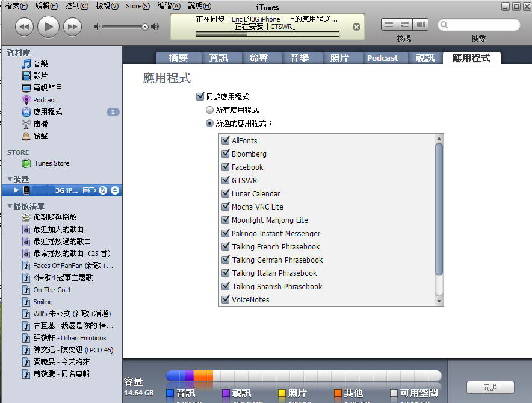Toggle the 同步應用程式 checkbox
Screen dimensions: 532x403
click(200, 96)
